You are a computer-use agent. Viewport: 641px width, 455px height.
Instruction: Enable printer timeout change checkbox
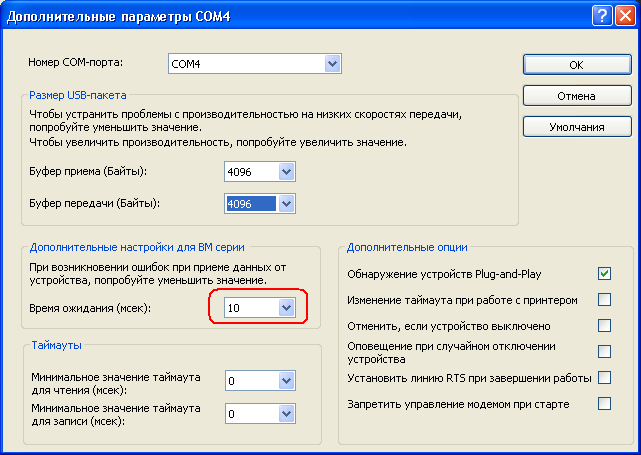604,299
